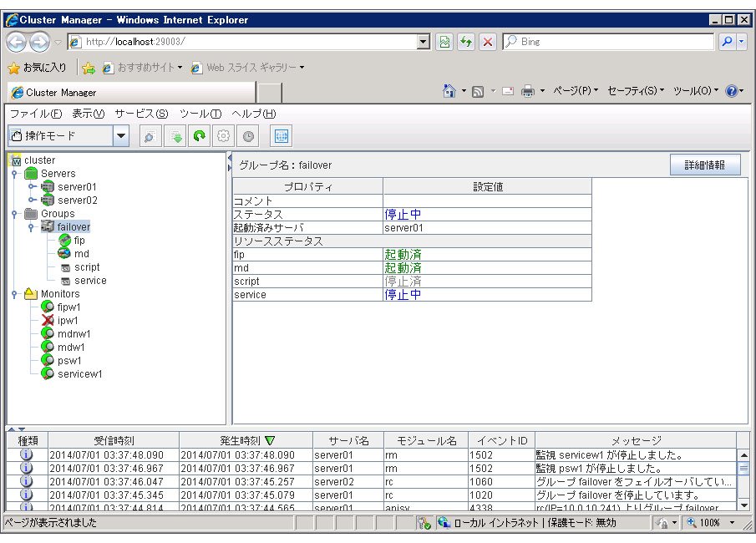Open the ヘルプ(H) menu

click(254, 114)
